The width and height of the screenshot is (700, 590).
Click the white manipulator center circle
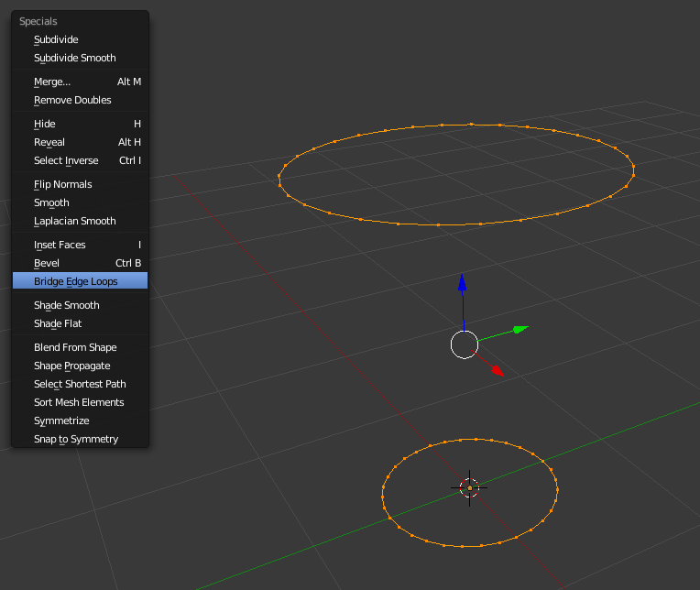pyautogui.click(x=465, y=345)
